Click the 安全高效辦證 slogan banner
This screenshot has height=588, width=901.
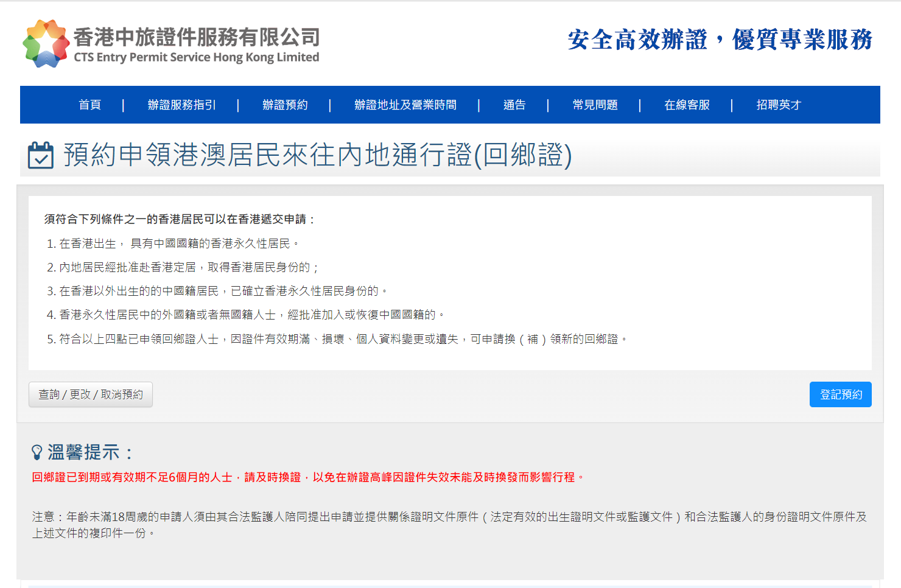point(720,40)
